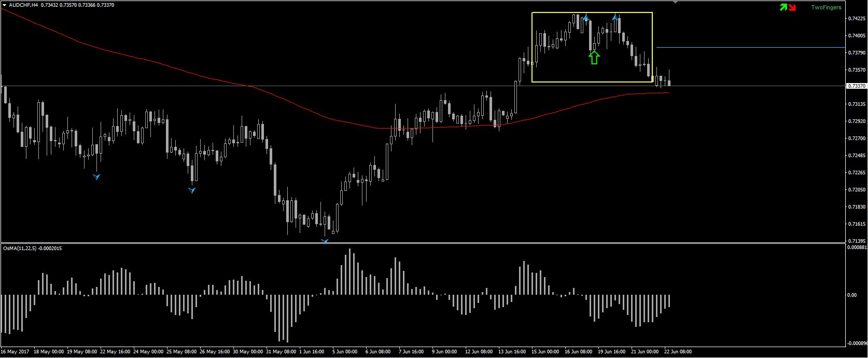Click price scale value 0.72050
The height and width of the screenshot is (358, 868).
pyautogui.click(x=856, y=189)
